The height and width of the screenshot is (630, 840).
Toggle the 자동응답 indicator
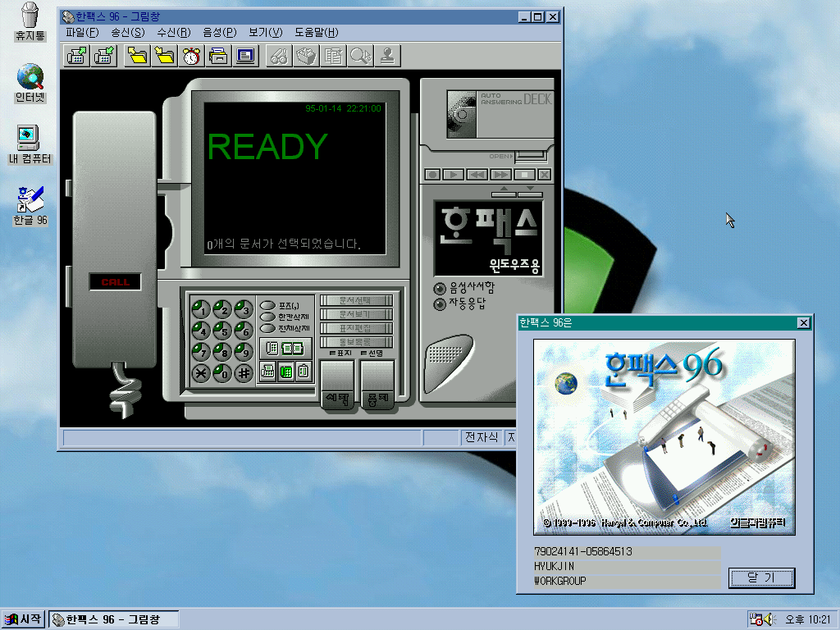click(x=440, y=305)
